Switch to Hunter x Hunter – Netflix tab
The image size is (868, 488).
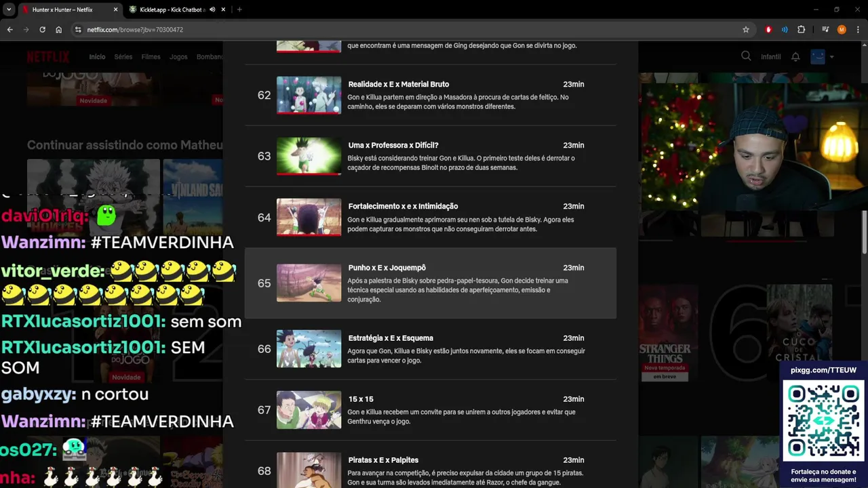coord(62,9)
